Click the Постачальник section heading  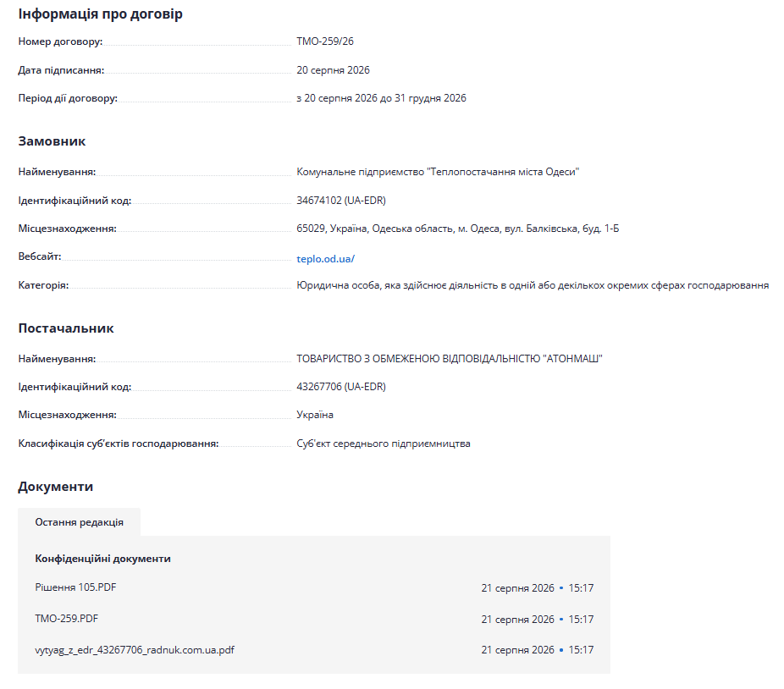pos(66,328)
